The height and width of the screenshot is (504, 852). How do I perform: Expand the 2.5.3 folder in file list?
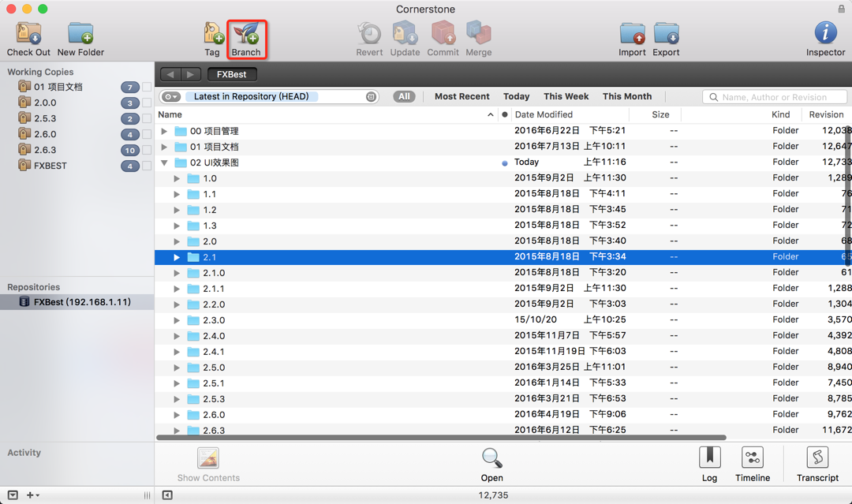pos(177,398)
